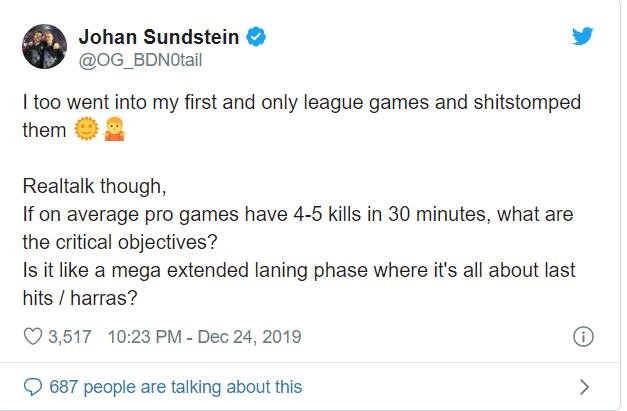Click the Twitter bird logo
The height and width of the screenshot is (411, 627).
pyautogui.click(x=583, y=36)
